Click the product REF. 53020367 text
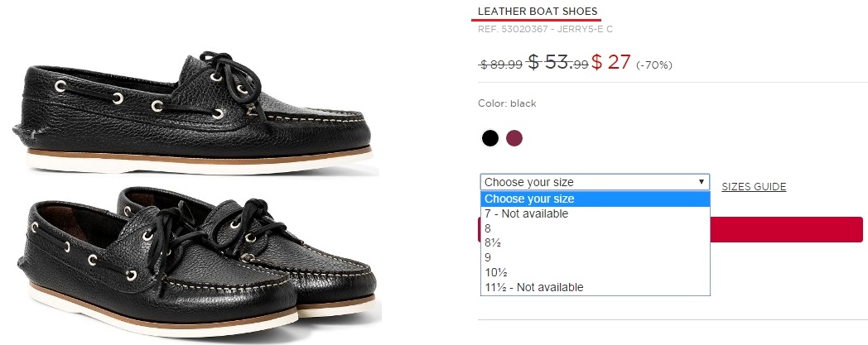Viewport: 868px width, 345px height. [545, 29]
